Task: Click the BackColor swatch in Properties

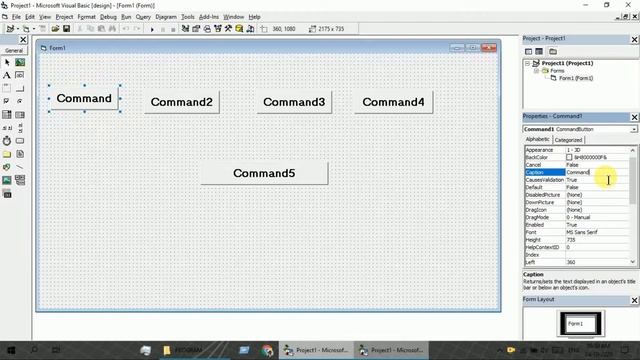Action: pos(569,157)
